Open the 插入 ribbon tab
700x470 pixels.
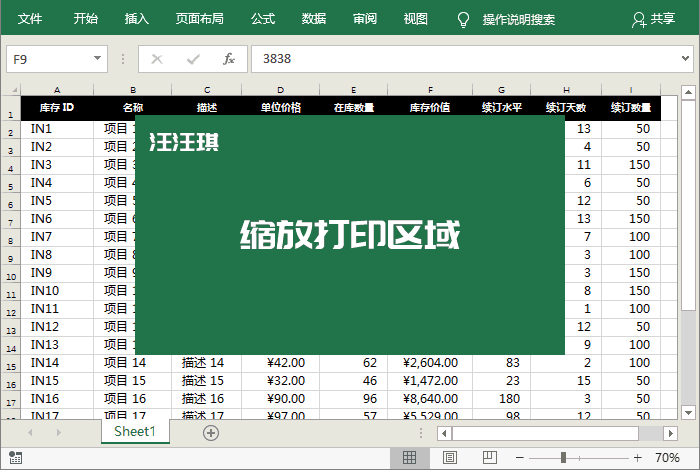[x=137, y=19]
